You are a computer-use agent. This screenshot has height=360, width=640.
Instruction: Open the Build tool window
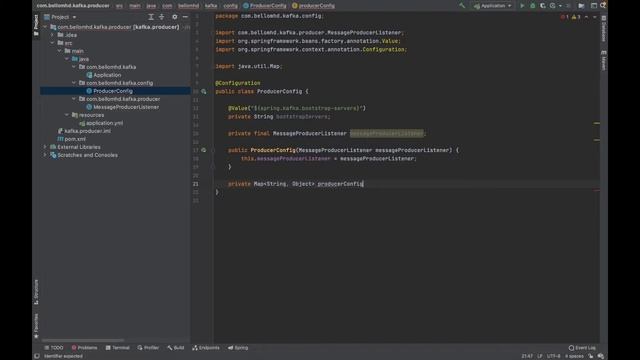176,348
